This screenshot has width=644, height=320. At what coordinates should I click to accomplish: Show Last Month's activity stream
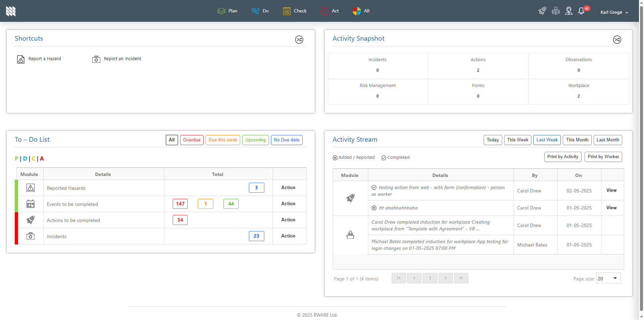[x=608, y=140]
